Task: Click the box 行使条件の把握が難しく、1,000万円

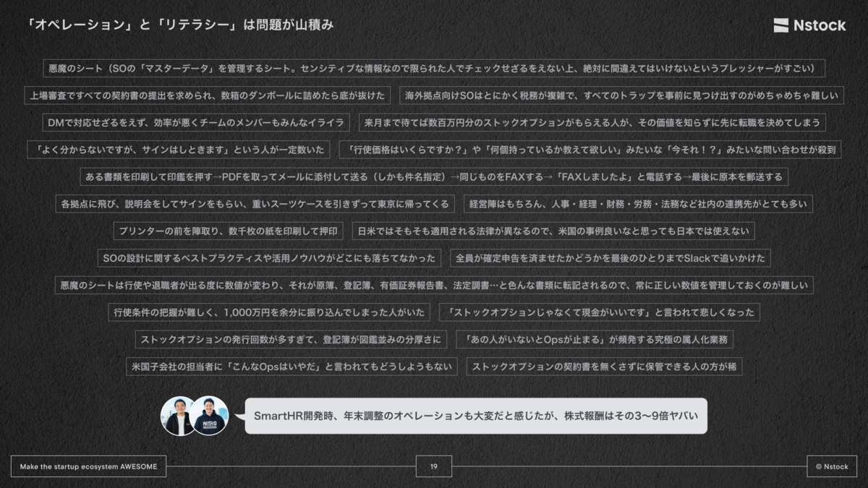Action: tap(270, 312)
